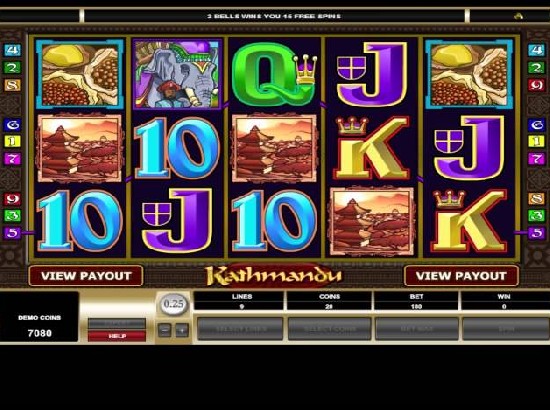Viewport: 550px width, 410px height.
Task: Select the temple symbol on middle reel
Action: pyautogui.click(x=275, y=148)
